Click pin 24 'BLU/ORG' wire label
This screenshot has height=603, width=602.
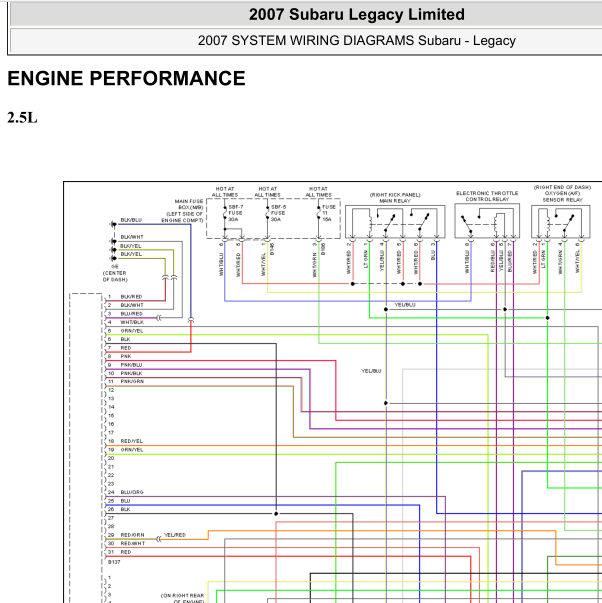coord(132,492)
